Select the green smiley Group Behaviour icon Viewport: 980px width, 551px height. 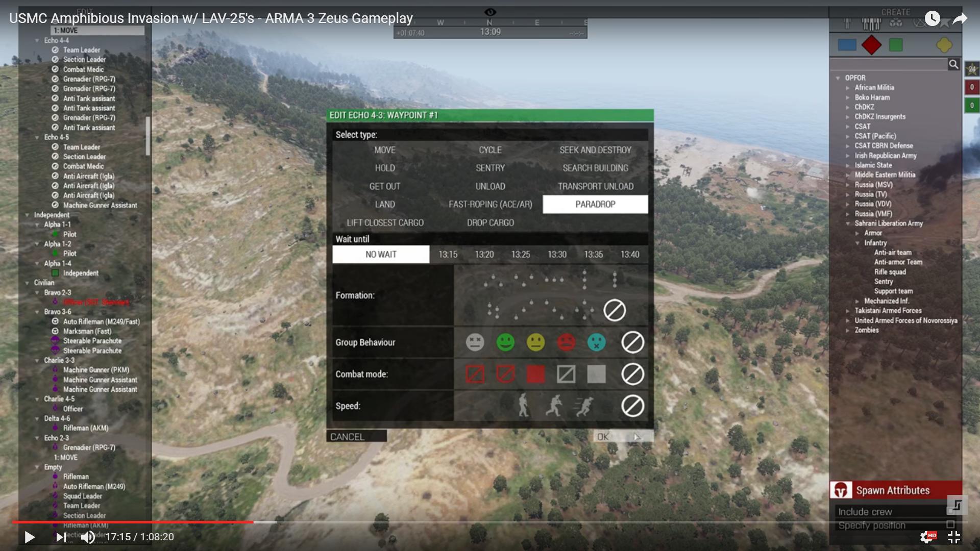coord(505,342)
